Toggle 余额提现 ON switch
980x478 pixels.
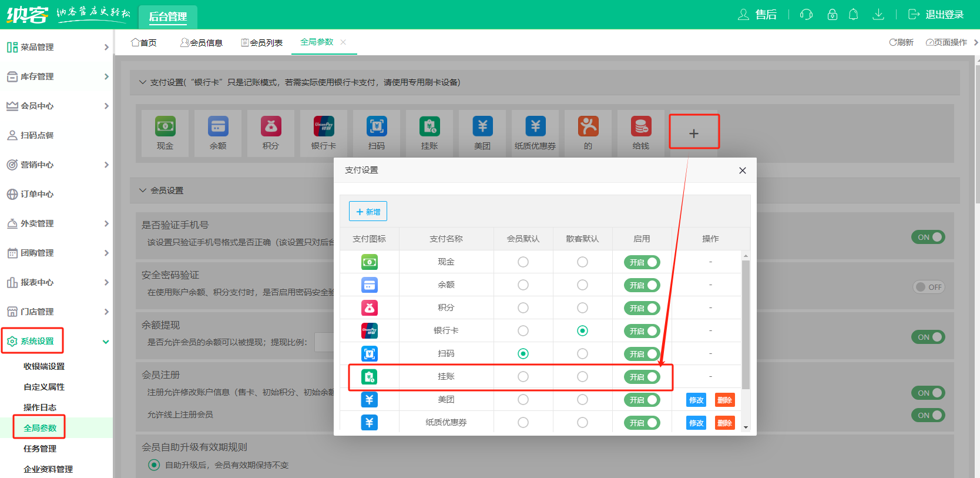928,337
